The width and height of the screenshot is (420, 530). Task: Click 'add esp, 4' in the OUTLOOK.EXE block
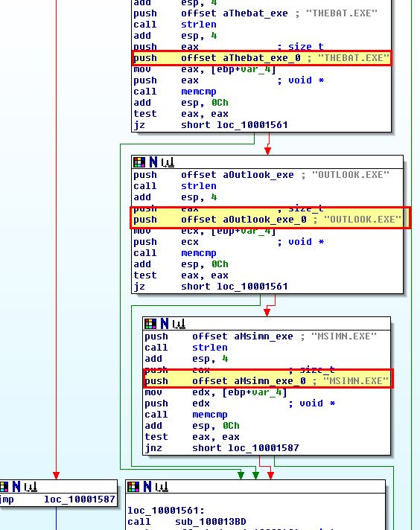[x=175, y=197]
